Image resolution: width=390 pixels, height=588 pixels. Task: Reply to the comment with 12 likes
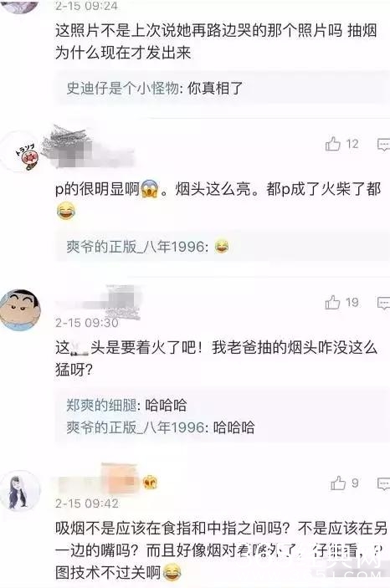pyautogui.click(x=383, y=145)
